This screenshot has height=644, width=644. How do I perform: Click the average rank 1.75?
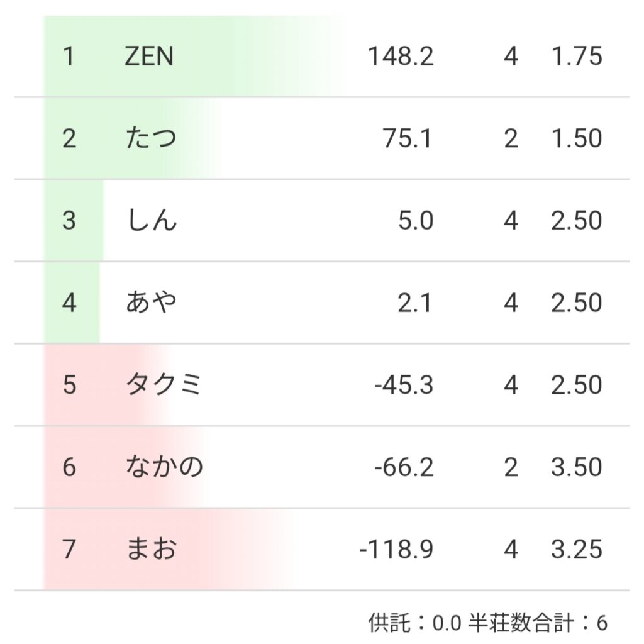coord(577,57)
